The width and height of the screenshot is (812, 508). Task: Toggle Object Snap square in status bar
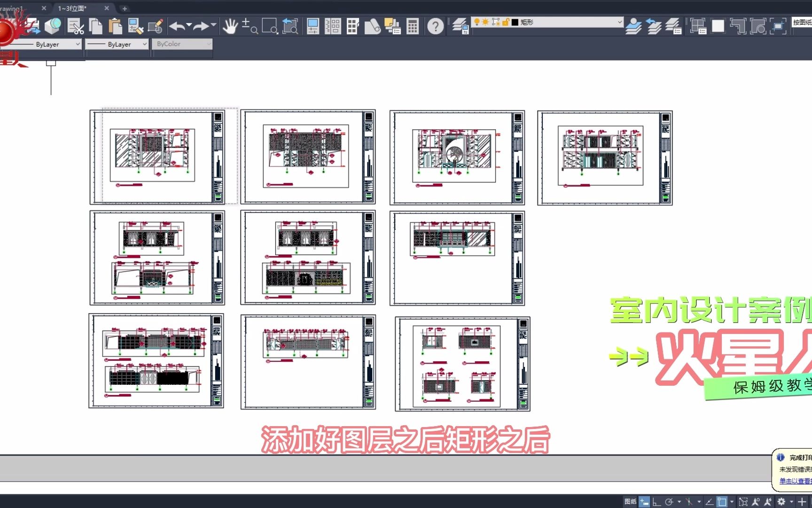tap(722, 501)
